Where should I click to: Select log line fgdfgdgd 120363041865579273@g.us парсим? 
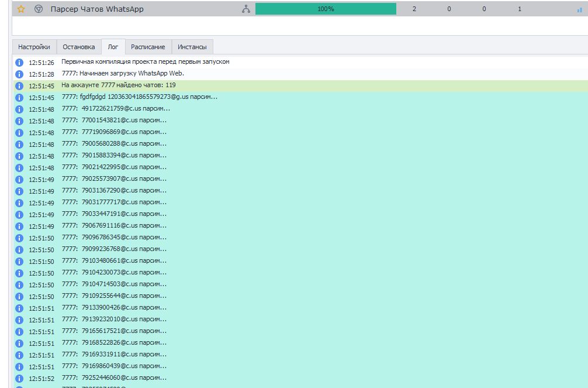(300, 97)
